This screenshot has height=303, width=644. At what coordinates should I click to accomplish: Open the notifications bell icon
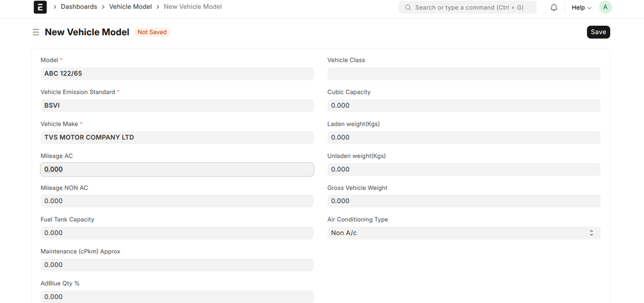554,8
